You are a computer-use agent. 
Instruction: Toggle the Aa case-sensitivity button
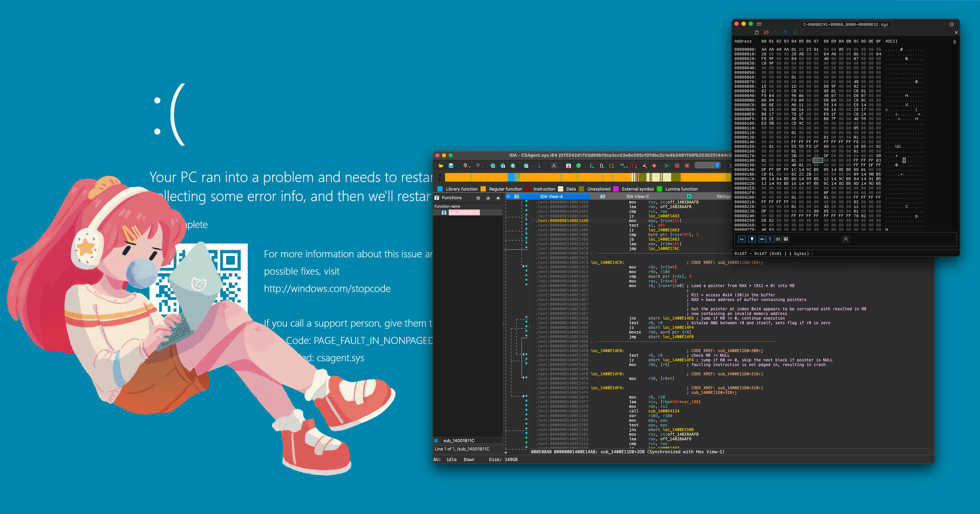tap(741, 239)
